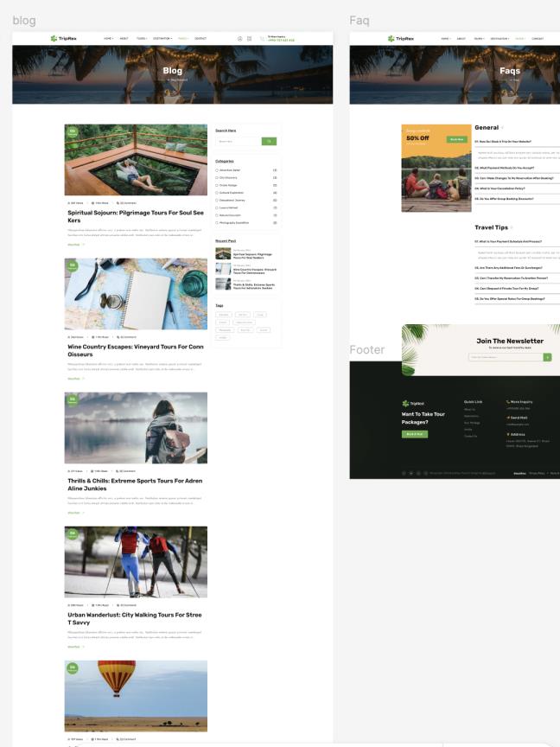
Task: Click the green Book Now button on 50% Off banner
Action: tap(456, 139)
